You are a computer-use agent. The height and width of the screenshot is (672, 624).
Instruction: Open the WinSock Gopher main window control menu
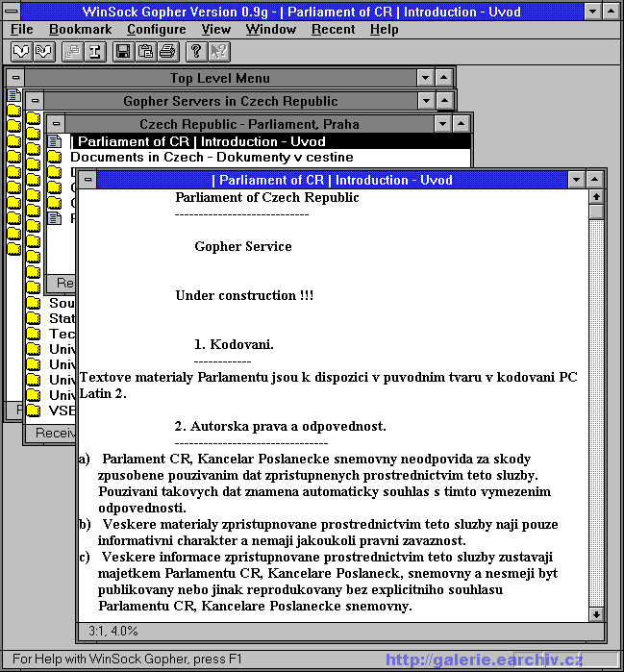pos(12,12)
